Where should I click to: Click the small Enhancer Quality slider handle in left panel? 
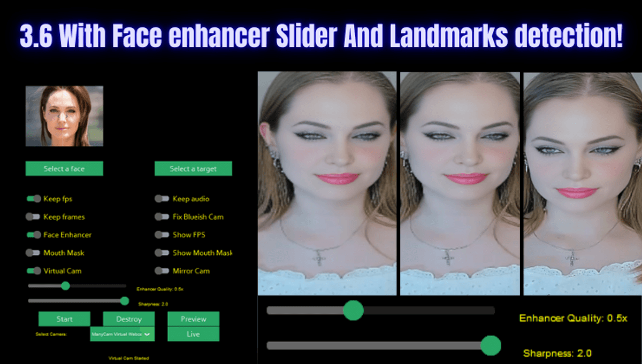pos(65,286)
